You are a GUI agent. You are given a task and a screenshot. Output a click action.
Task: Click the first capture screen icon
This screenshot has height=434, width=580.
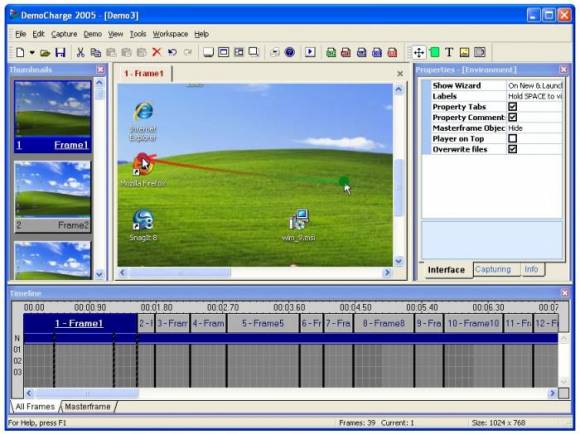click(209, 52)
